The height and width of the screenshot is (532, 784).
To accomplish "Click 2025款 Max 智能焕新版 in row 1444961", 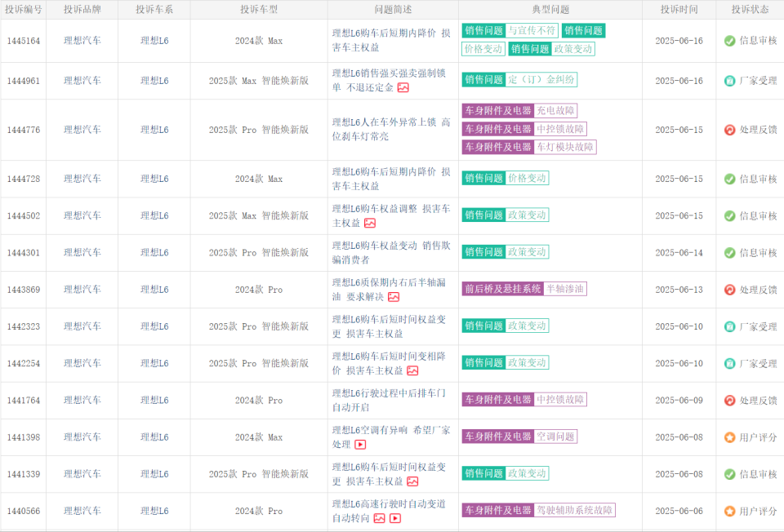I will click(x=259, y=81).
